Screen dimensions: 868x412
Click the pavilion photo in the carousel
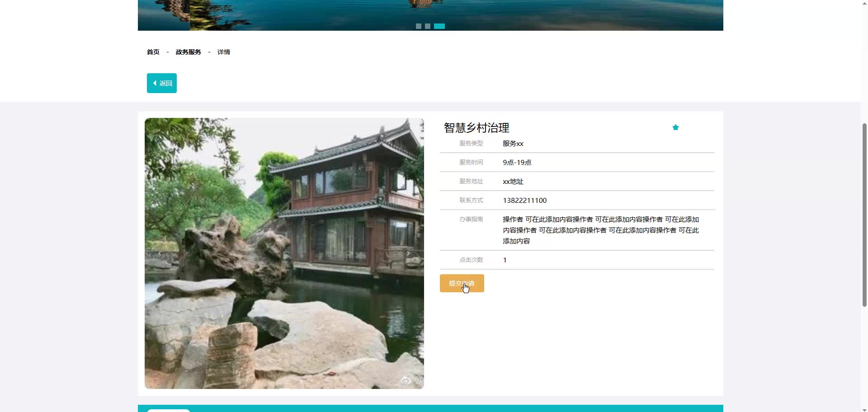tap(284, 253)
